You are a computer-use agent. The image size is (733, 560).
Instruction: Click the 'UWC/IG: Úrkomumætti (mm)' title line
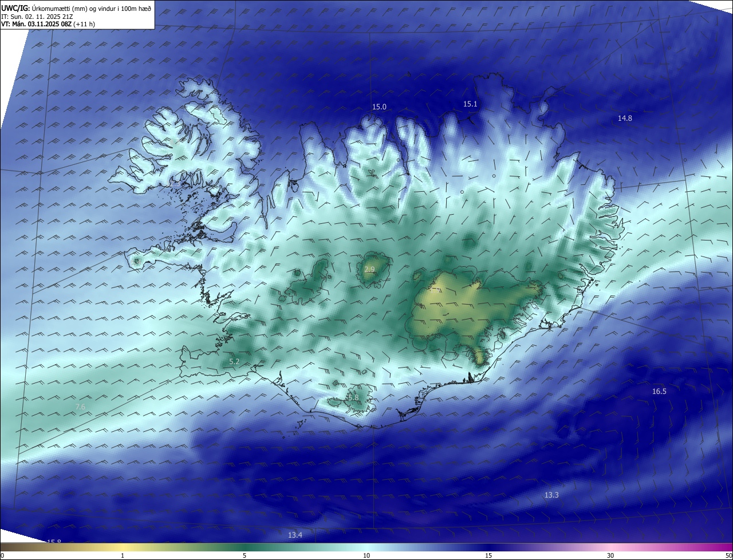click(76, 8)
